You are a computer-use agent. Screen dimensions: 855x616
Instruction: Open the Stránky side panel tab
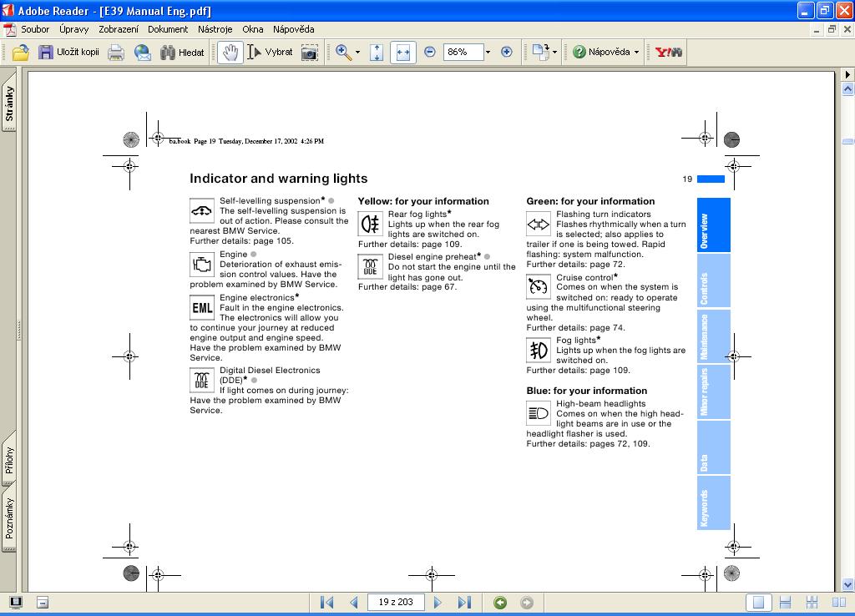9,104
